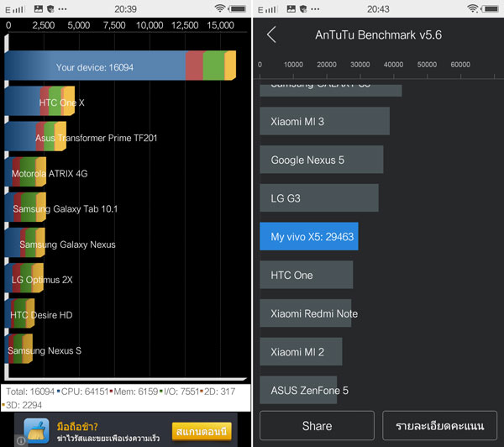Tap Wi-Fi status icon in right screenshot
The width and height of the screenshot is (504, 447).
472,8
